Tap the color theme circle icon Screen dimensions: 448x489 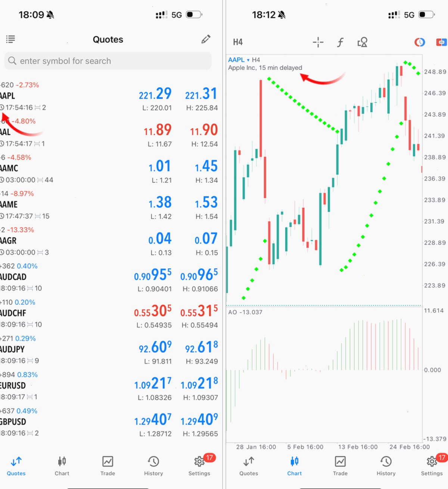click(420, 42)
